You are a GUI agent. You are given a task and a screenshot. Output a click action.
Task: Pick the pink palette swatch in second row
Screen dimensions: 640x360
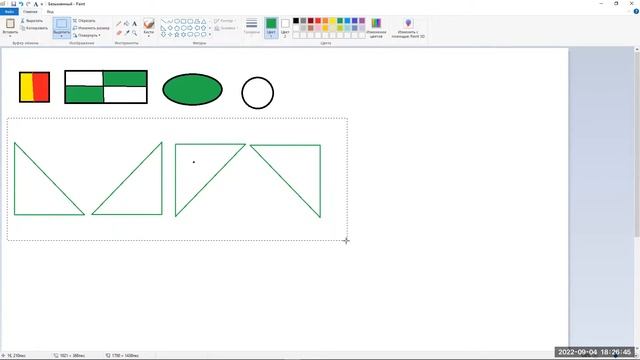pyautogui.click(x=318, y=28)
